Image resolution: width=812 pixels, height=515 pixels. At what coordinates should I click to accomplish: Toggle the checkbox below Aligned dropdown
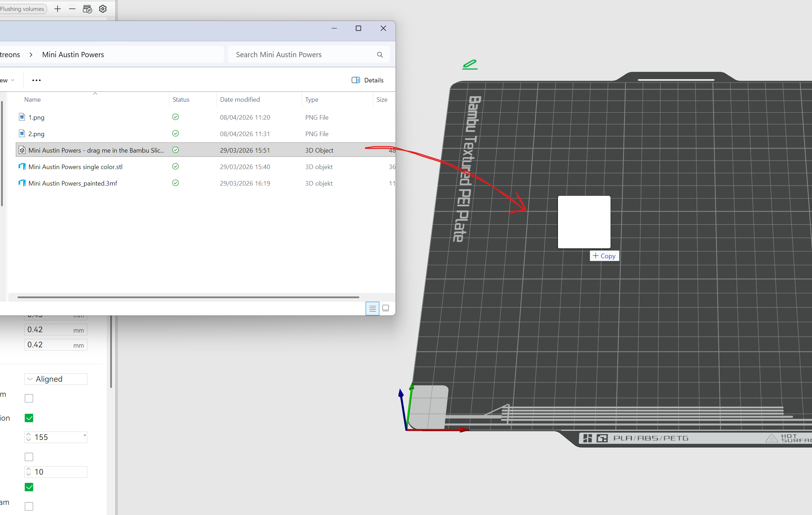(29, 399)
